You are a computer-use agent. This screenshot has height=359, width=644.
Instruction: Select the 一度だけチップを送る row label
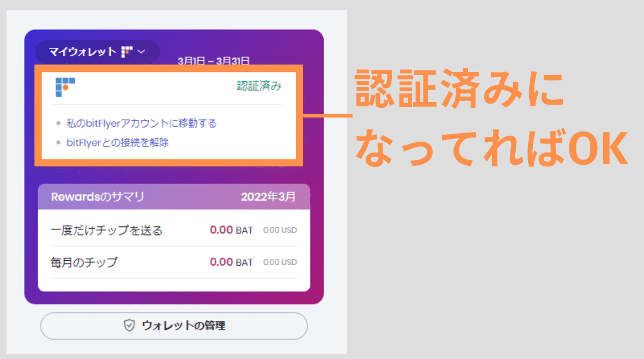106,231
